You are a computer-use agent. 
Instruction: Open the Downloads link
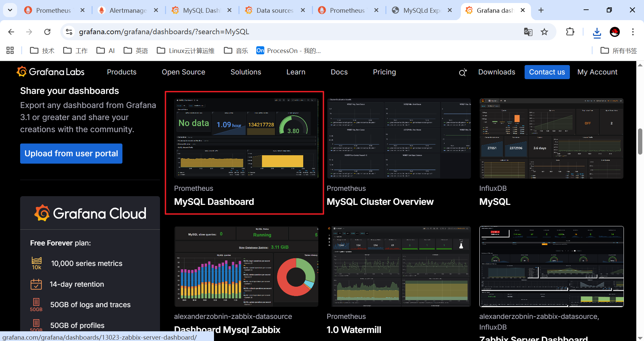coord(497,72)
